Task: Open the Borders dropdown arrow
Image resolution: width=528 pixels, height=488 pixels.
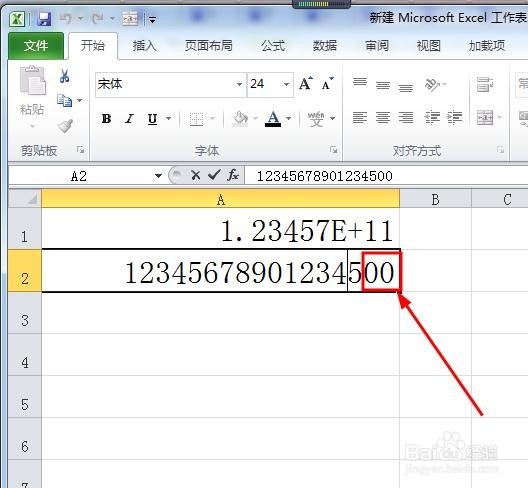Action: pyautogui.click(x=212, y=119)
